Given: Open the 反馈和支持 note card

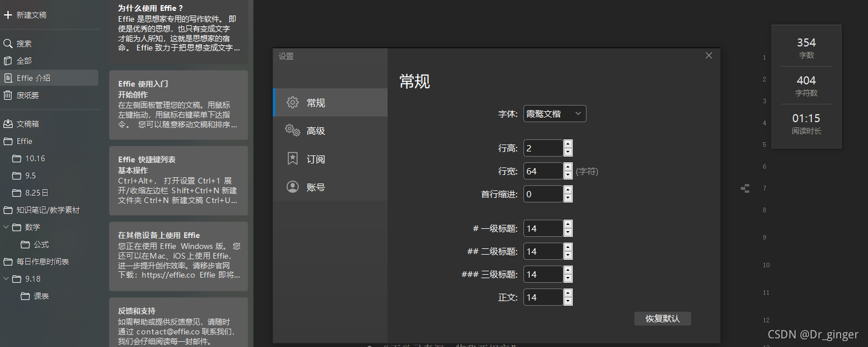Looking at the screenshot, I should coord(178,322).
